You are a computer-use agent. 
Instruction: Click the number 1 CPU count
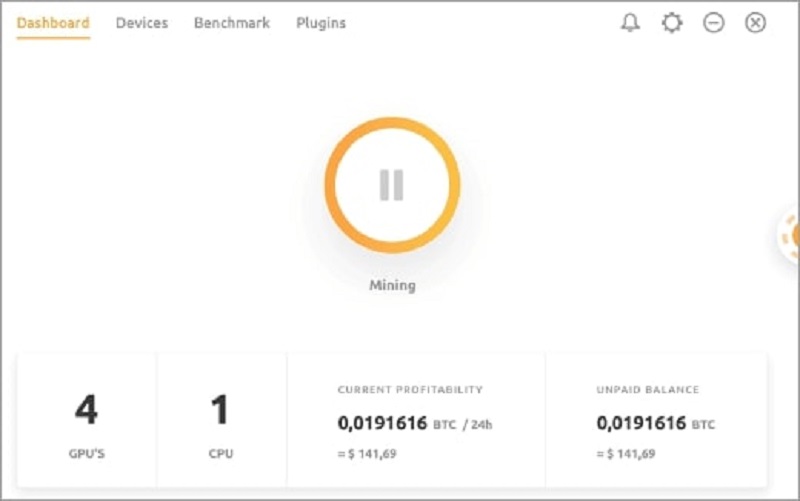point(220,410)
